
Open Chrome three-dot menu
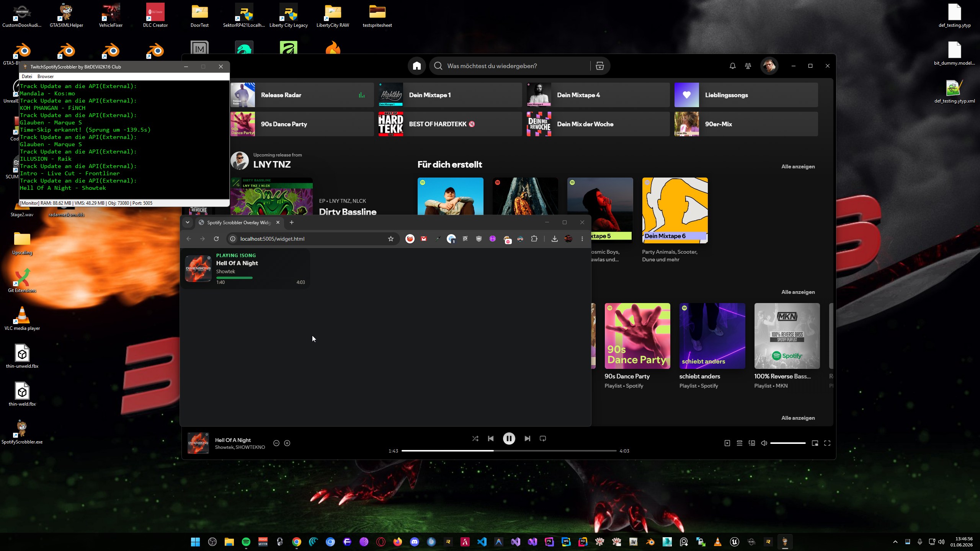582,239
